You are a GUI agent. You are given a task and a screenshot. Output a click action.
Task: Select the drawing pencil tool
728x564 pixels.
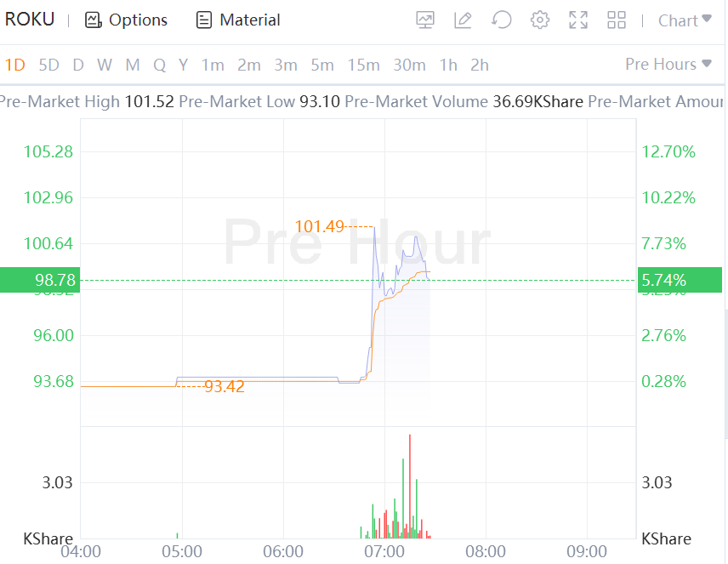tap(463, 20)
